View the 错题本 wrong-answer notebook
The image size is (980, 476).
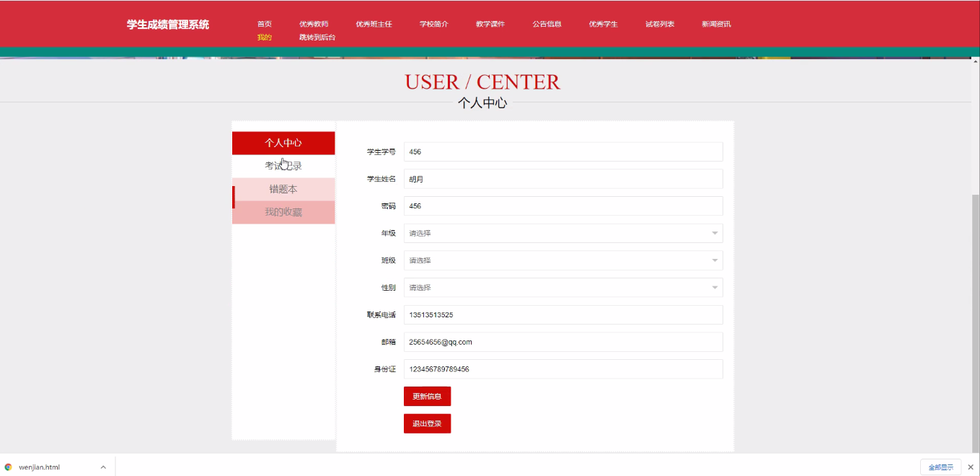pos(283,188)
